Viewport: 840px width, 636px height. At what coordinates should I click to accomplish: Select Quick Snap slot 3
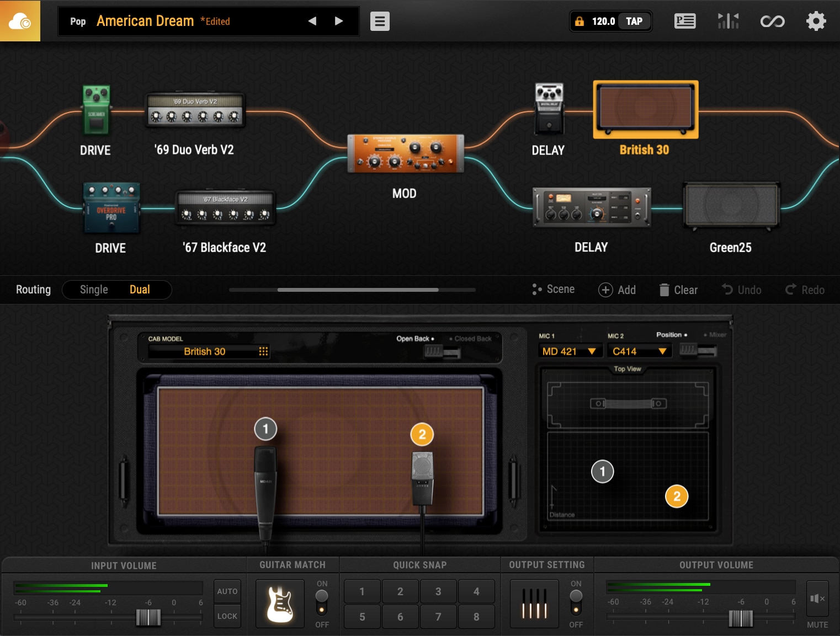pos(438,591)
